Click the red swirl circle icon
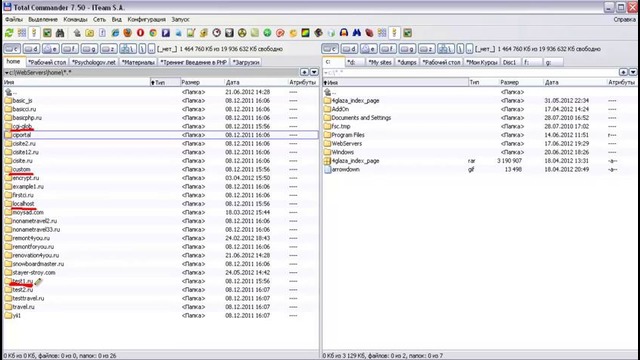The height and width of the screenshot is (360, 640). (280, 33)
